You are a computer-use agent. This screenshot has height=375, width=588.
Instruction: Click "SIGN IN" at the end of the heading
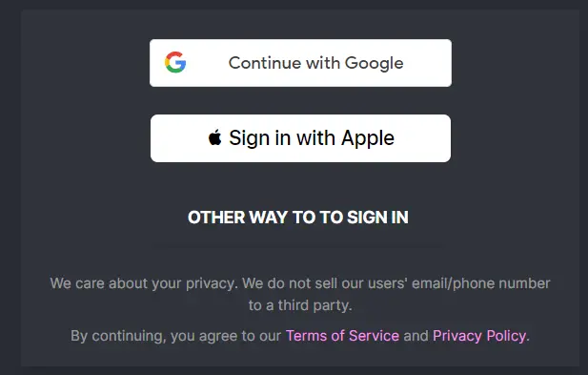coord(377,218)
